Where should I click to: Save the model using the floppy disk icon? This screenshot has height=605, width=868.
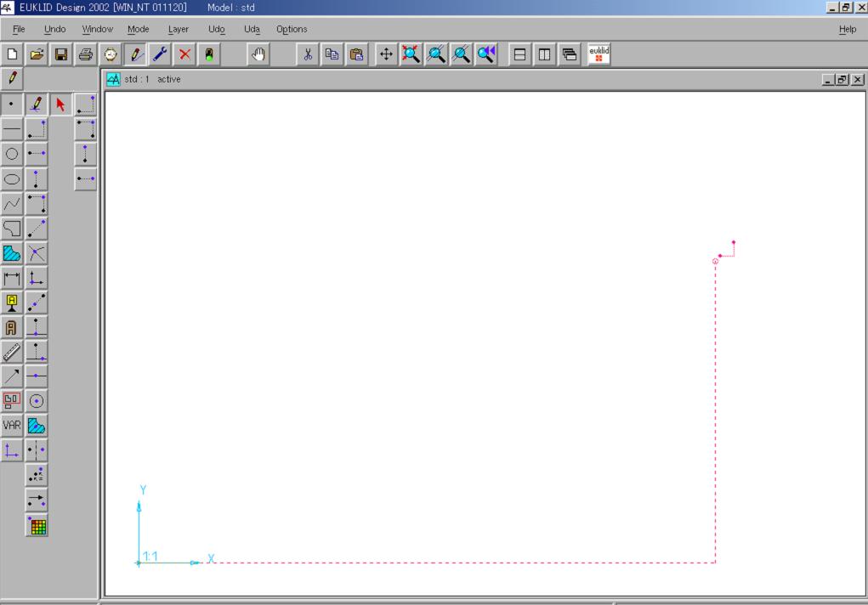61,54
